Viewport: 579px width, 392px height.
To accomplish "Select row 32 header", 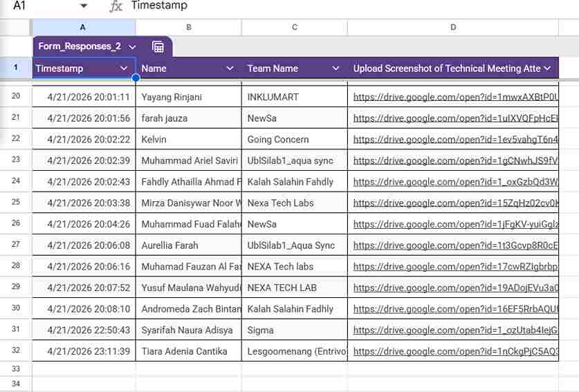I will click(16, 351).
